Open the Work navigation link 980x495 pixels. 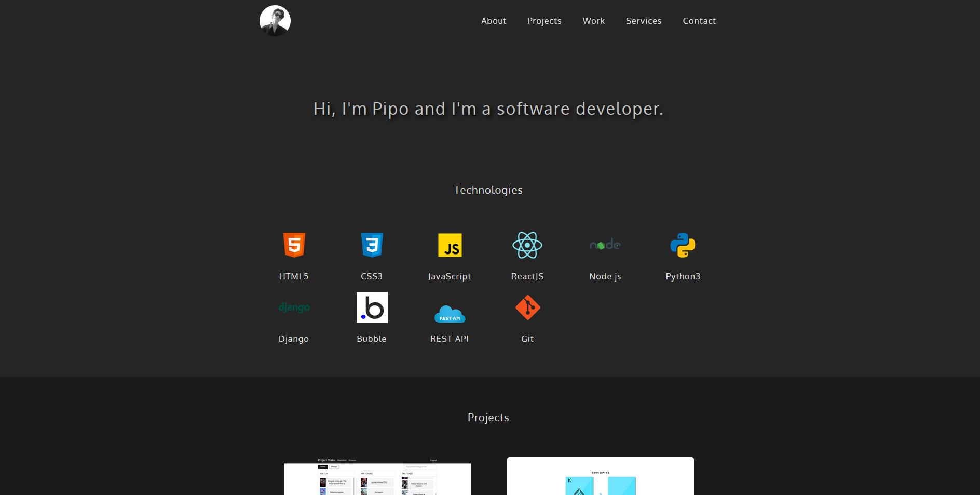593,21
